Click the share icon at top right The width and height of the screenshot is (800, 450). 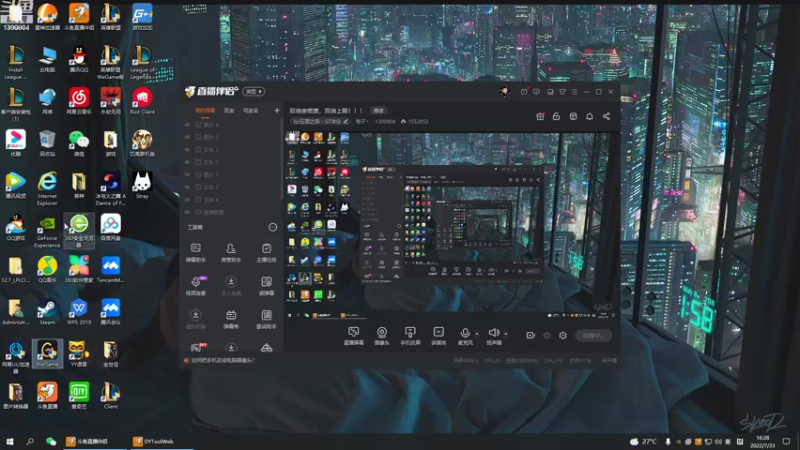coord(606,116)
